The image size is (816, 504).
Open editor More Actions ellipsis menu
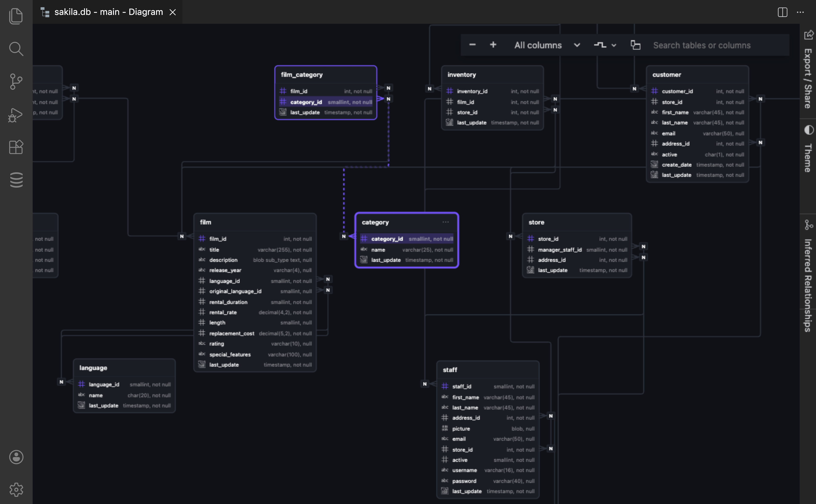tap(800, 12)
